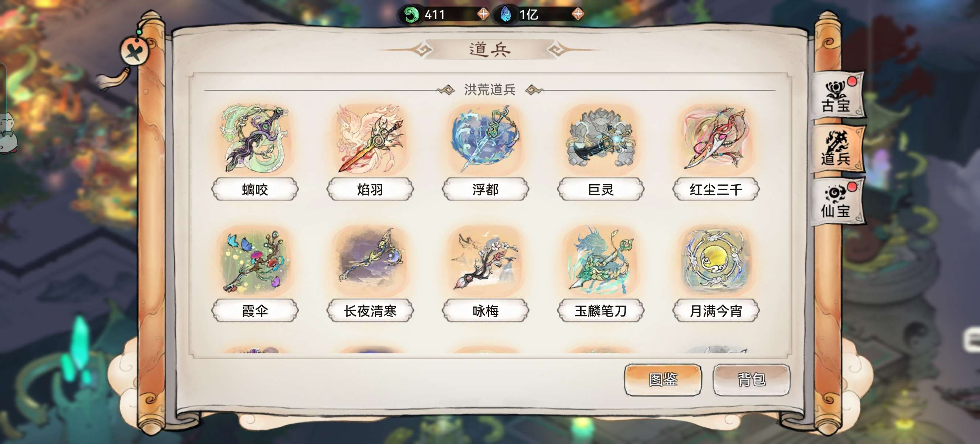Choose the 巨灵 stone guardian icon
The width and height of the screenshot is (980, 444).
(601, 139)
